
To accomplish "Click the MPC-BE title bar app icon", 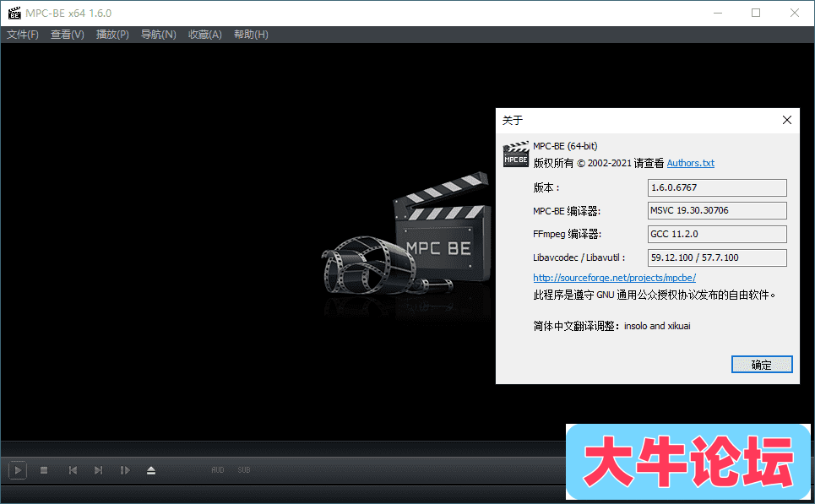I will tap(14, 13).
